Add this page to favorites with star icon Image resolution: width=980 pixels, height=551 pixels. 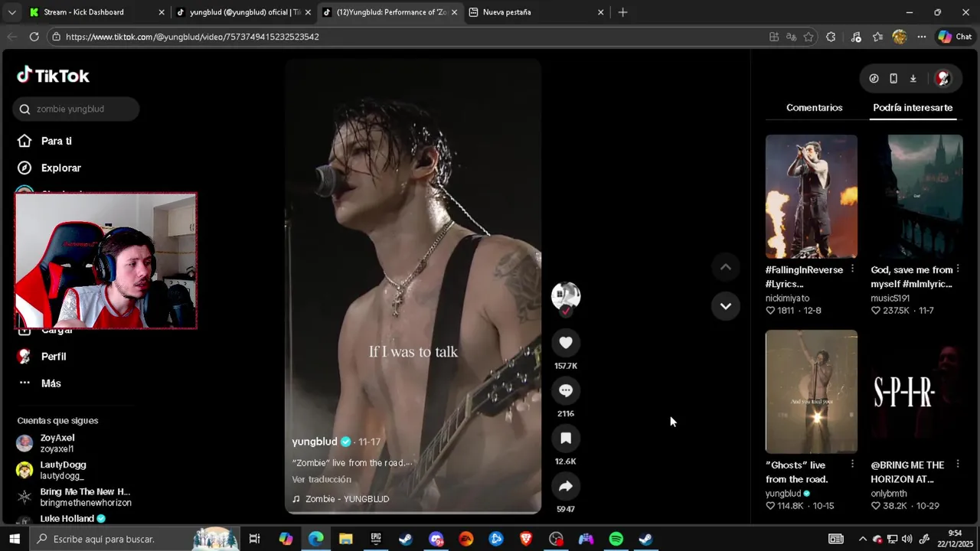(x=808, y=37)
